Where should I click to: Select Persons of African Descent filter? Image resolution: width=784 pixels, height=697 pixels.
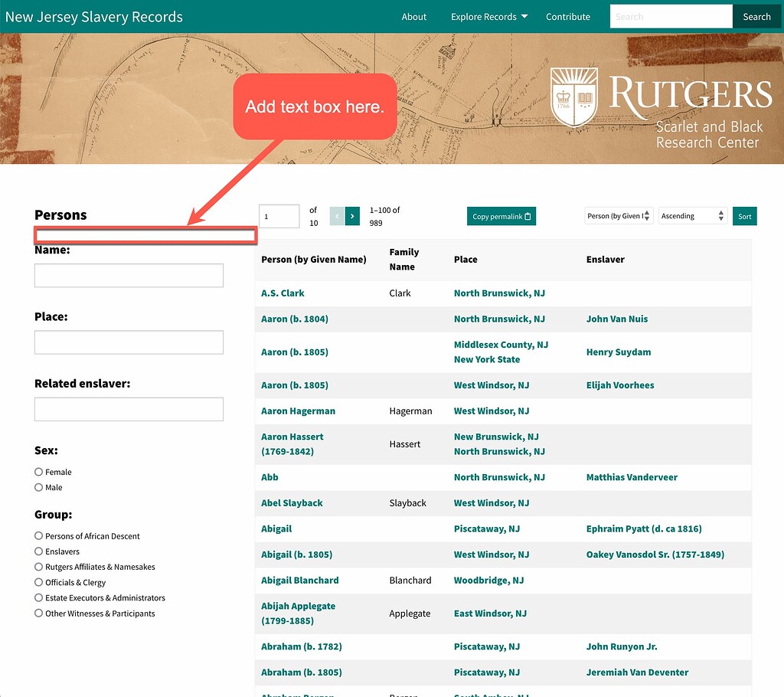point(38,535)
